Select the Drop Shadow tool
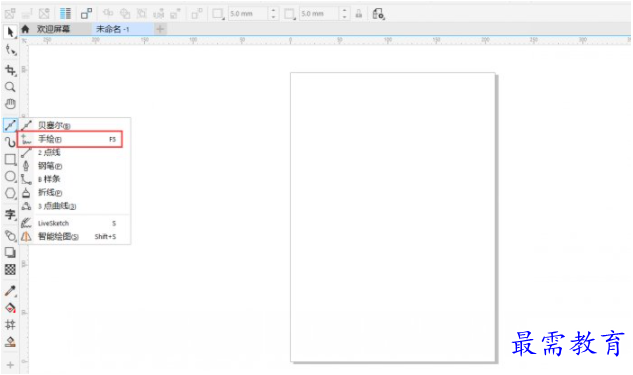The height and width of the screenshot is (375, 633). (x=10, y=253)
